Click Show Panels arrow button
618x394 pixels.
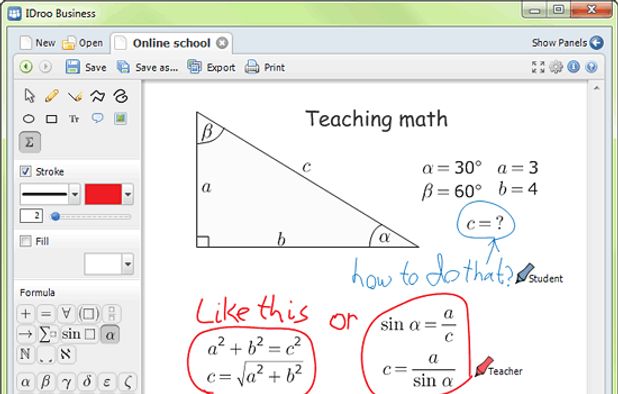pyautogui.click(x=596, y=43)
